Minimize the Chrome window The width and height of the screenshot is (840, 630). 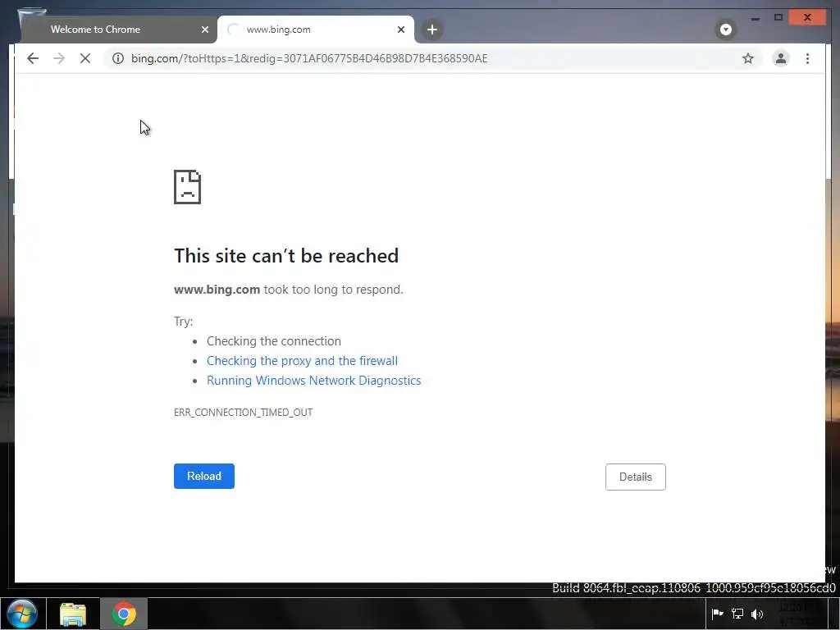(x=756, y=18)
